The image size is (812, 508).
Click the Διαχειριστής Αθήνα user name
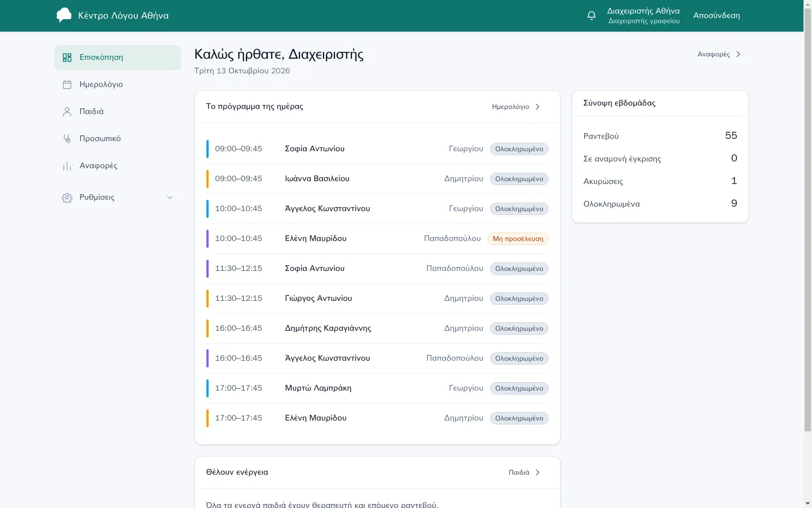point(643,11)
